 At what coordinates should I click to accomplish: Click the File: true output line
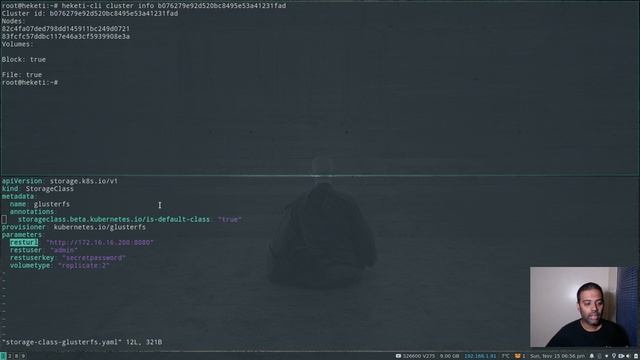[22, 75]
